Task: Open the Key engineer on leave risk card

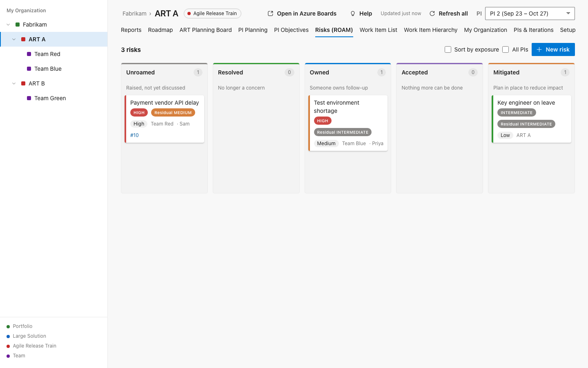Action: [x=531, y=119]
